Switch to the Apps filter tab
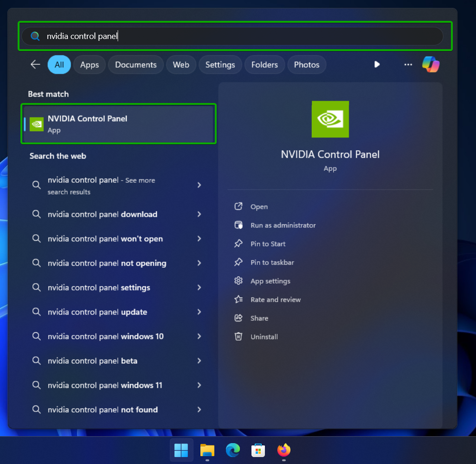 coord(89,64)
